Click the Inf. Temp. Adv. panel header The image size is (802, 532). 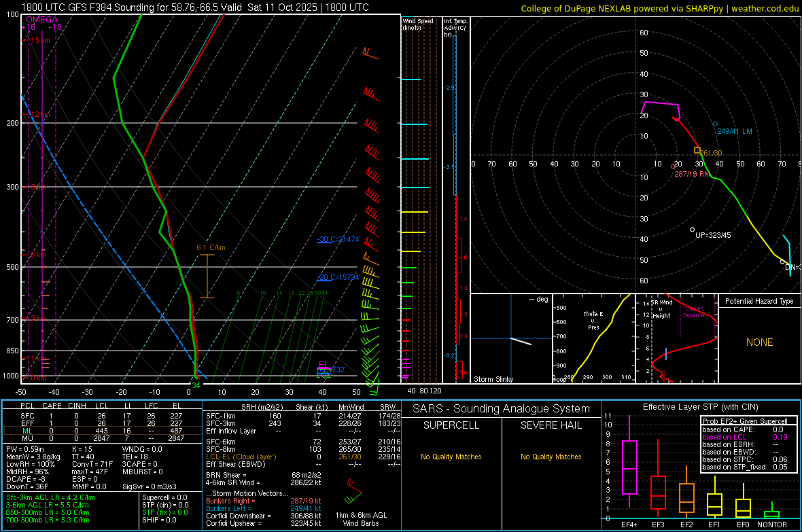click(x=455, y=28)
